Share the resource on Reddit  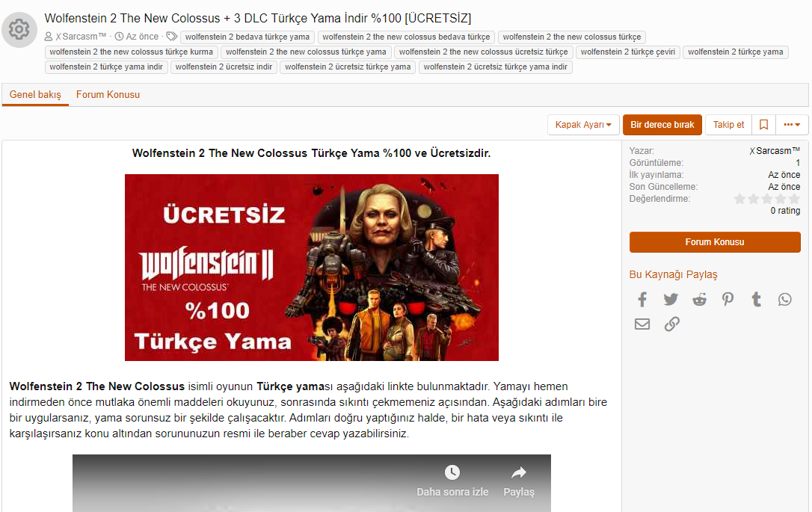pos(700,299)
